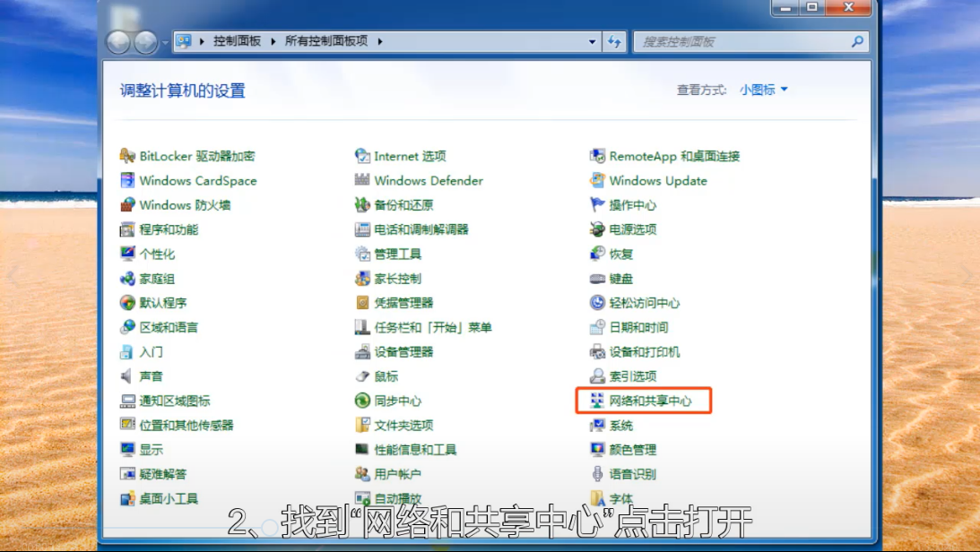Open the 操作中心 link
980x552 pixels.
click(x=632, y=205)
